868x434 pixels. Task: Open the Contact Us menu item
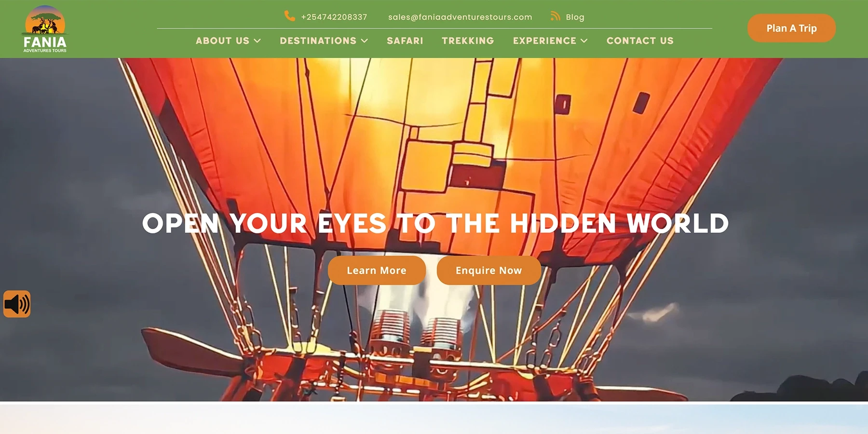[x=640, y=41]
